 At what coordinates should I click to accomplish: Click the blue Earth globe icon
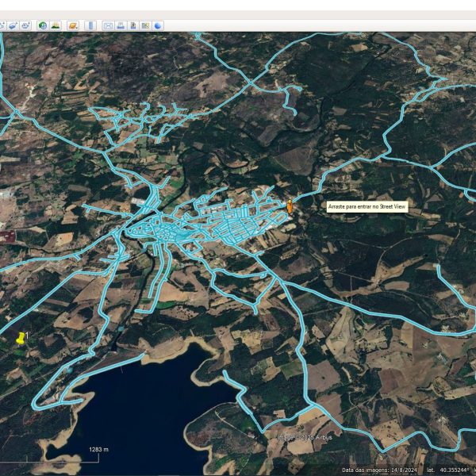coord(158,26)
